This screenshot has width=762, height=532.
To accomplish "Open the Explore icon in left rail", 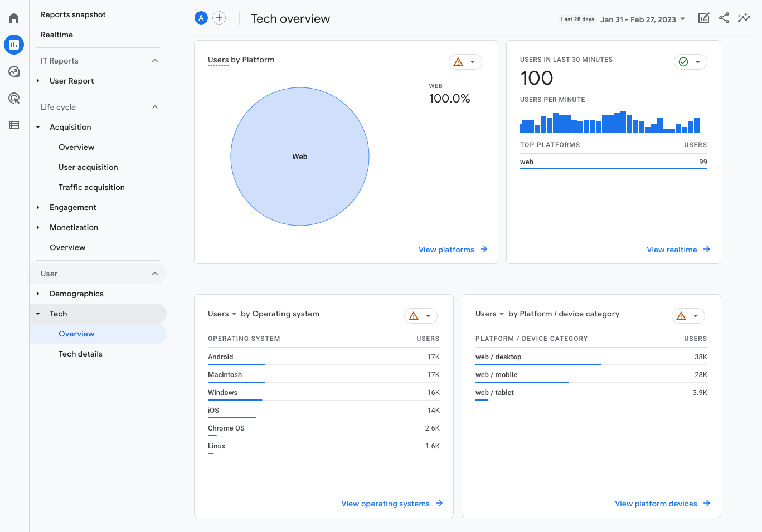I will 14,71.
